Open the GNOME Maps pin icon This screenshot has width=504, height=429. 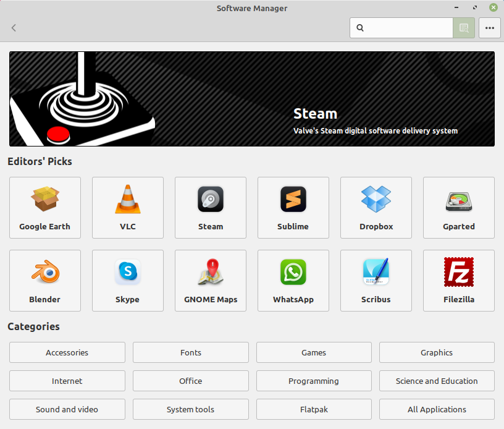211,272
